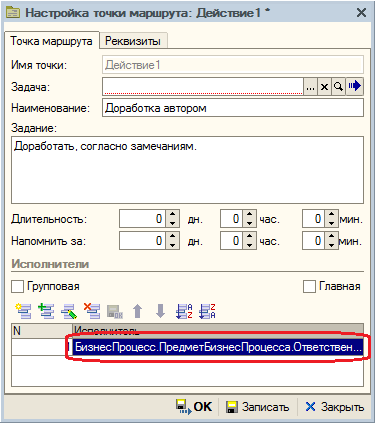This screenshot has height=423, width=375.
Task: Increase Напомнить за hours value
Action: point(249,236)
